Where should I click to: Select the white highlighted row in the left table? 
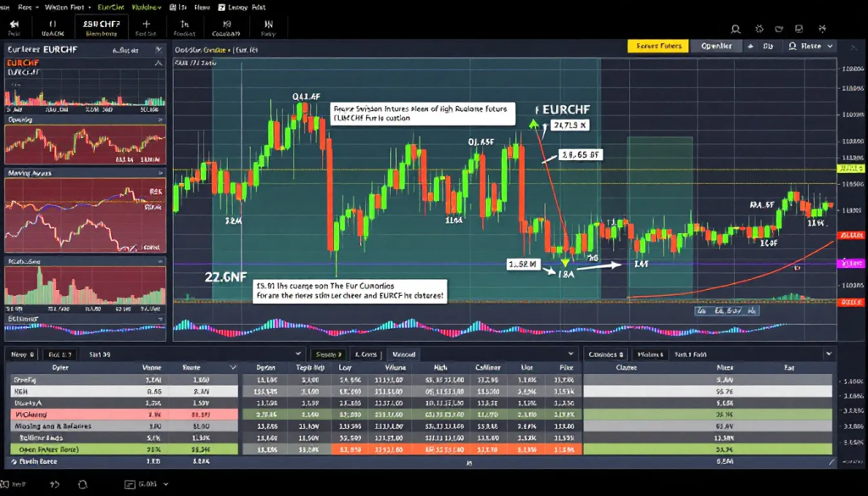pyautogui.click(x=124, y=392)
